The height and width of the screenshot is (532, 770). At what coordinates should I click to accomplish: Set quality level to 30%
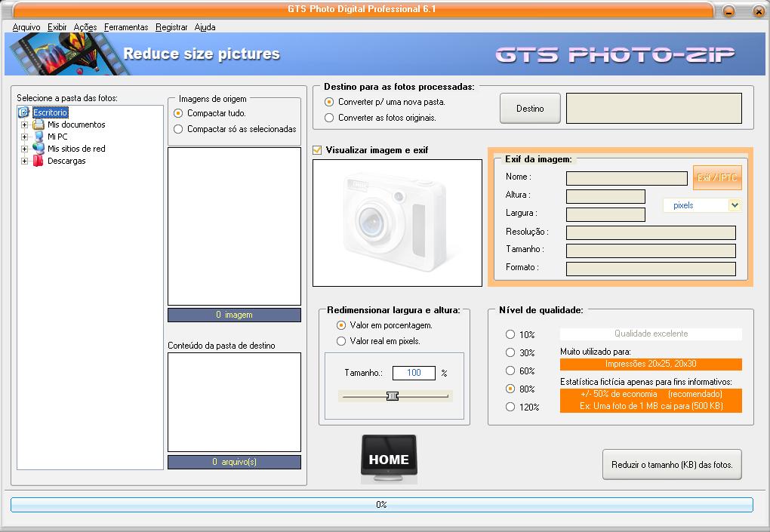pyautogui.click(x=510, y=352)
